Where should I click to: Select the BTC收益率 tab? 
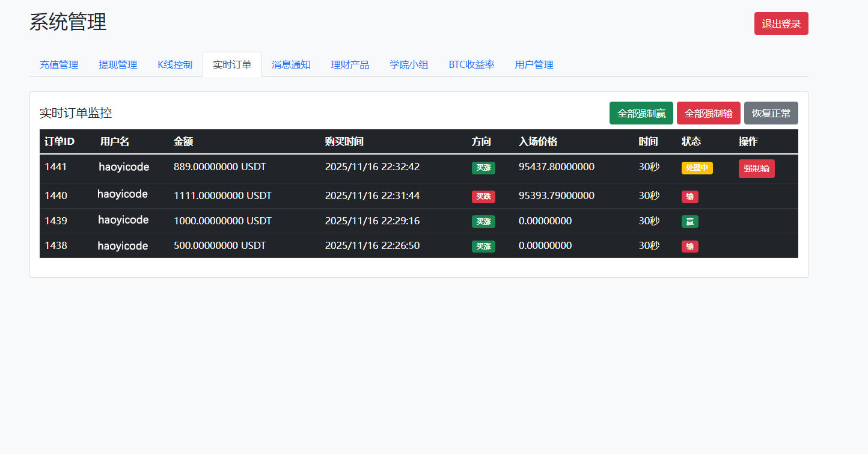pyautogui.click(x=471, y=64)
